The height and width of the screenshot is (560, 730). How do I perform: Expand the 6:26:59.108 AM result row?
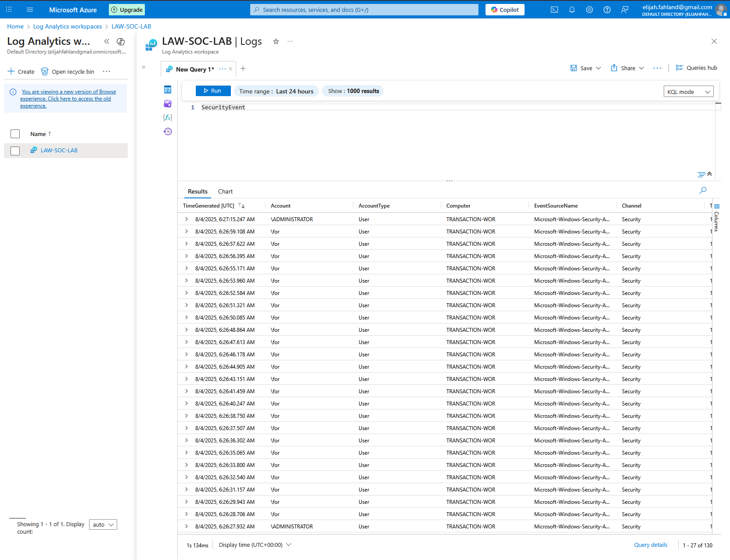pyautogui.click(x=187, y=231)
